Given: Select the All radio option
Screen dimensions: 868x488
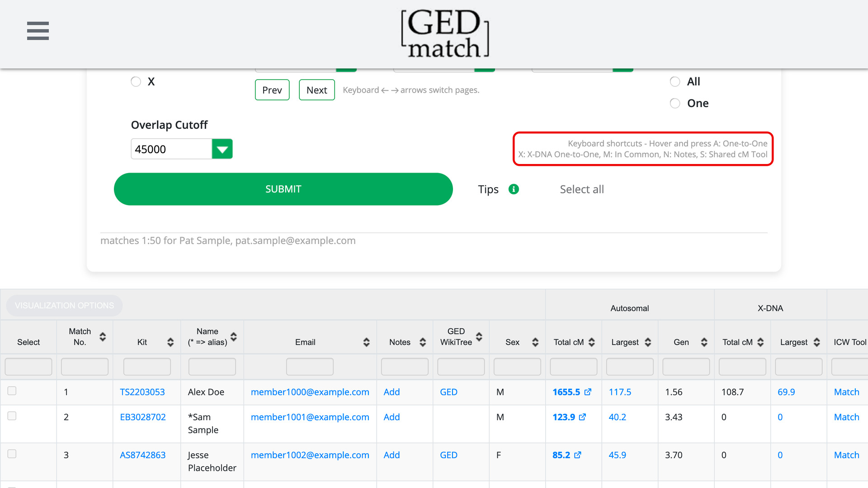Looking at the screenshot, I should (x=675, y=82).
